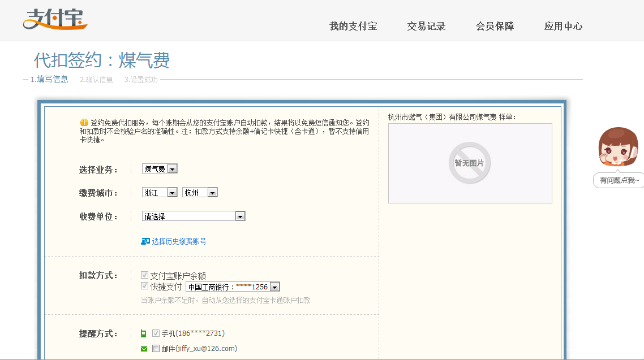Open 应用中心 application center
This screenshot has height=360, width=644.
563,26
